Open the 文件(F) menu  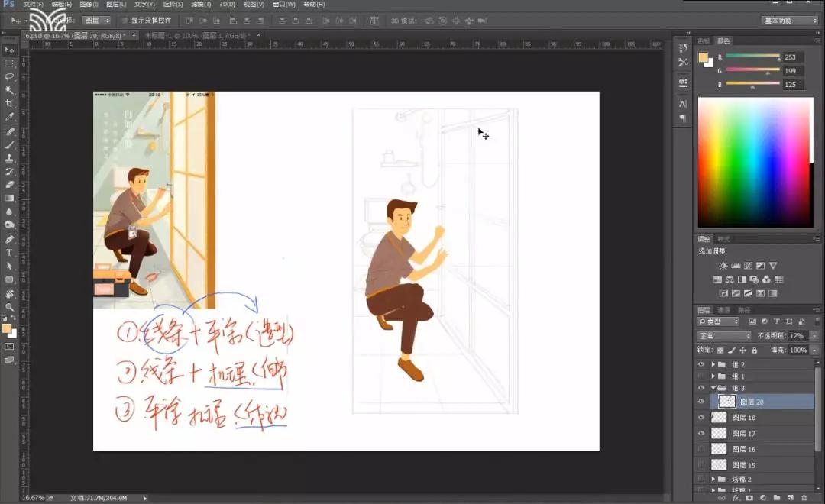click(x=33, y=5)
